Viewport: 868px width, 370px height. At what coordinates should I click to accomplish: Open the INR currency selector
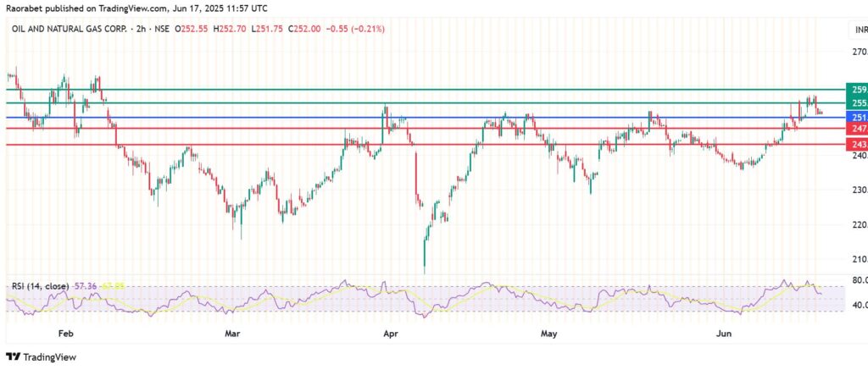(858, 31)
